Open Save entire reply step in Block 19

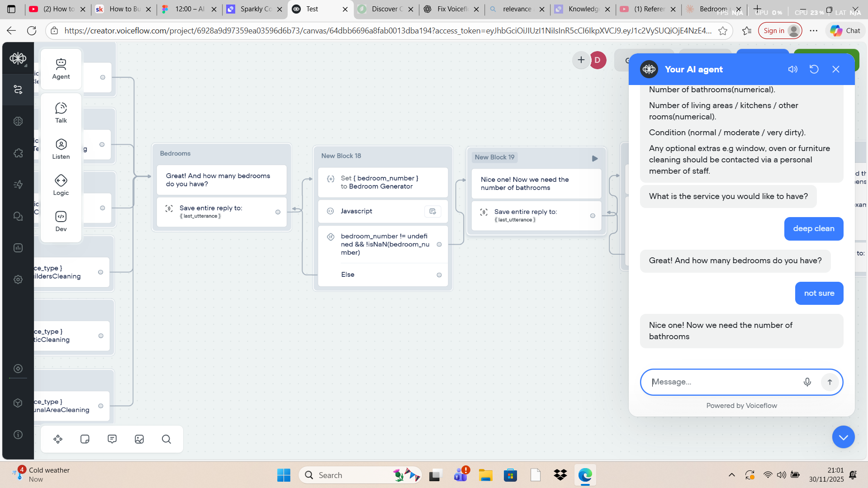pos(536,216)
